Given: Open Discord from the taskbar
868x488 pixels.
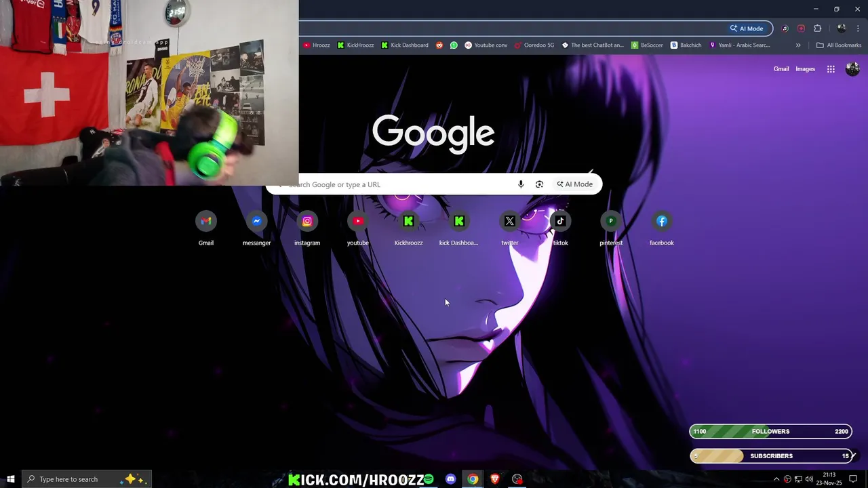Looking at the screenshot, I should point(450,479).
